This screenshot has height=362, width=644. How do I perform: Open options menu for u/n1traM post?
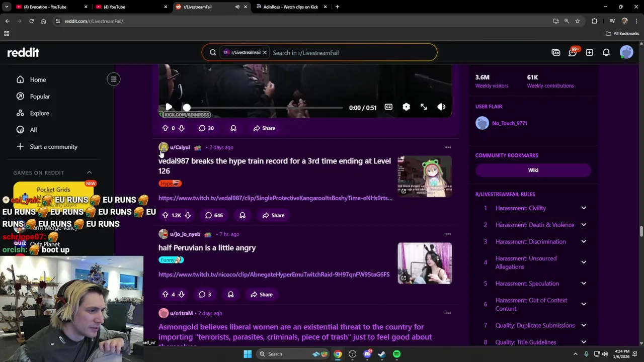448,313
